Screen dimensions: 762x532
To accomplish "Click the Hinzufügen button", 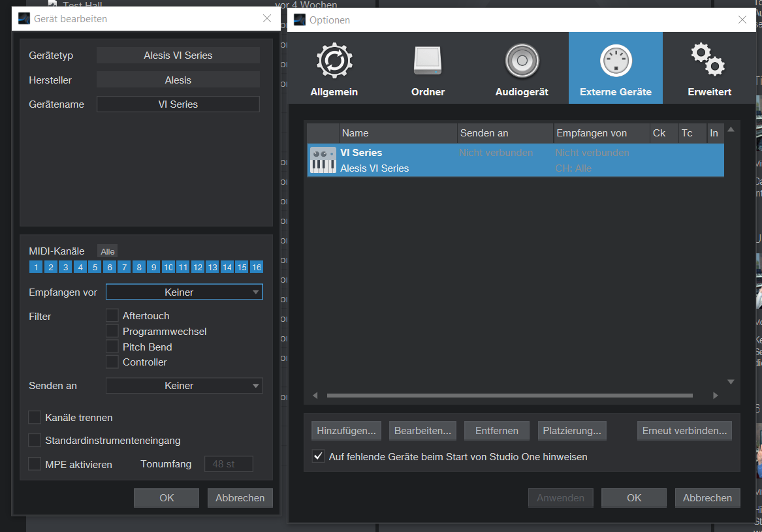I will [x=345, y=431].
